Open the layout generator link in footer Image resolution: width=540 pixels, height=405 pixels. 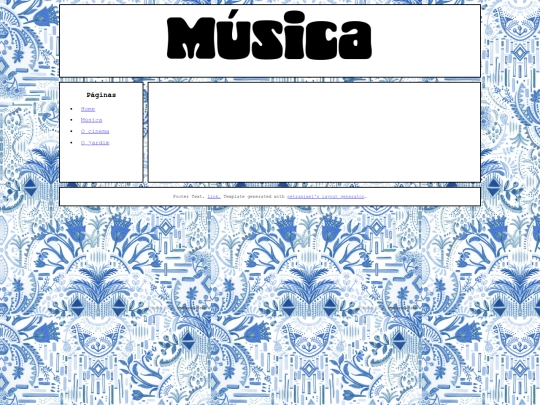click(326, 197)
